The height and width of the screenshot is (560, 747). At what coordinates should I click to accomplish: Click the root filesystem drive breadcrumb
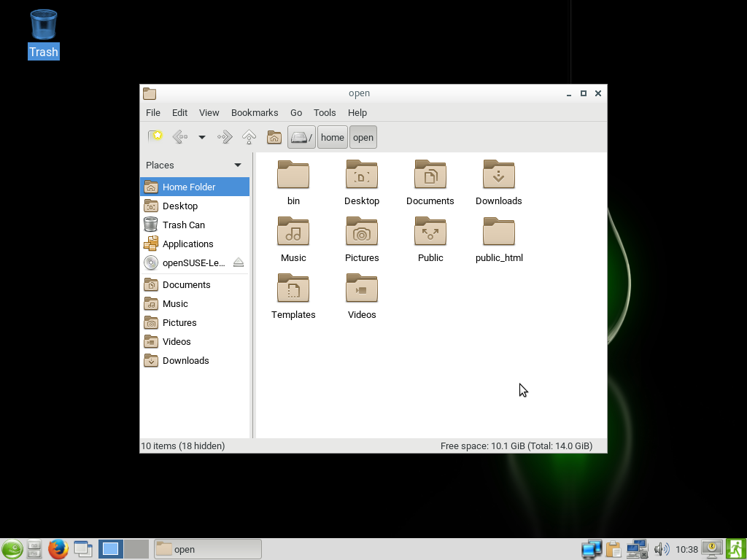(301, 137)
